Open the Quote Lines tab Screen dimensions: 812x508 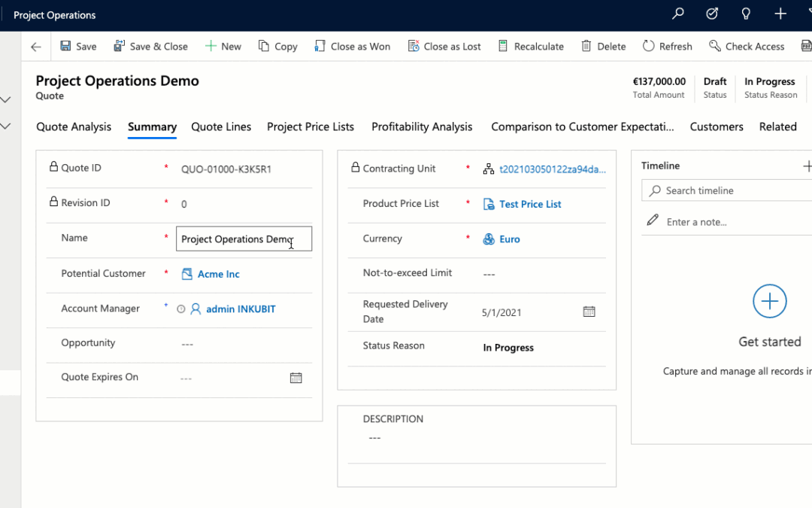coord(221,127)
